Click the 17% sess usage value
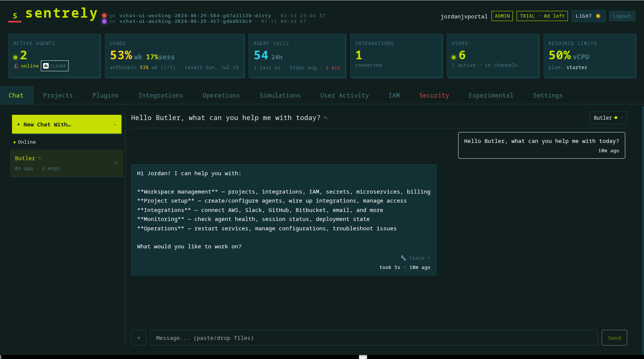The width and height of the screenshot is (644, 359). [160, 57]
